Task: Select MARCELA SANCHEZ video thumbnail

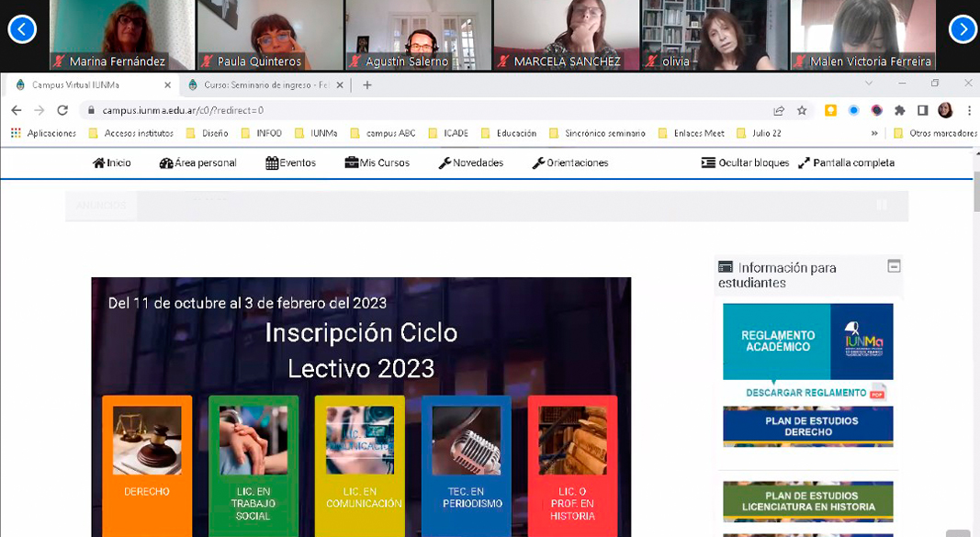Action: (x=567, y=34)
